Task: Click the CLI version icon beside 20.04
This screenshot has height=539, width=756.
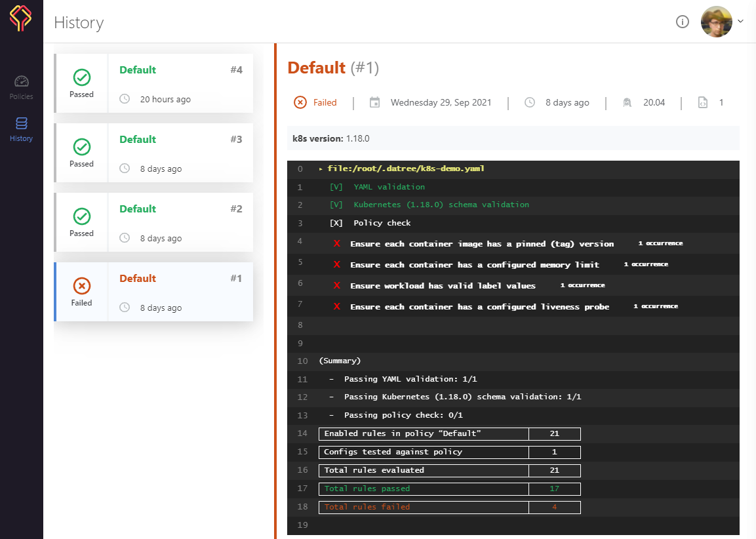Action: point(627,102)
